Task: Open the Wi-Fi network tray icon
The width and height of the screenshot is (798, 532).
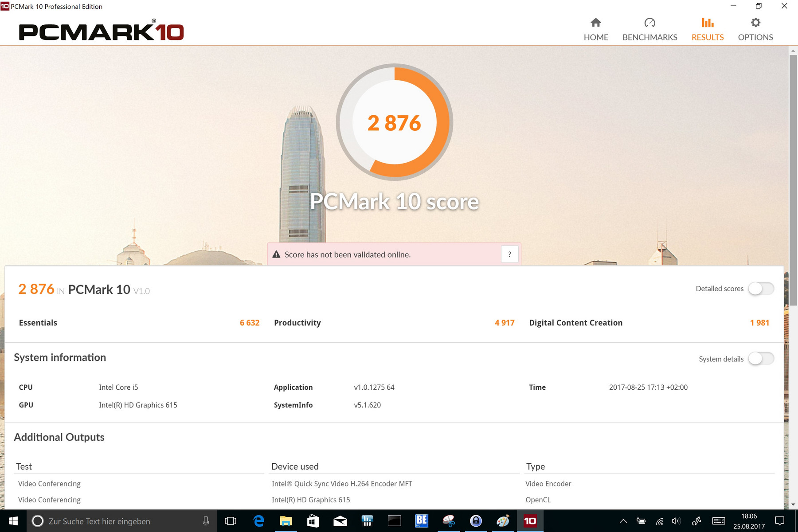Action: tap(659, 521)
